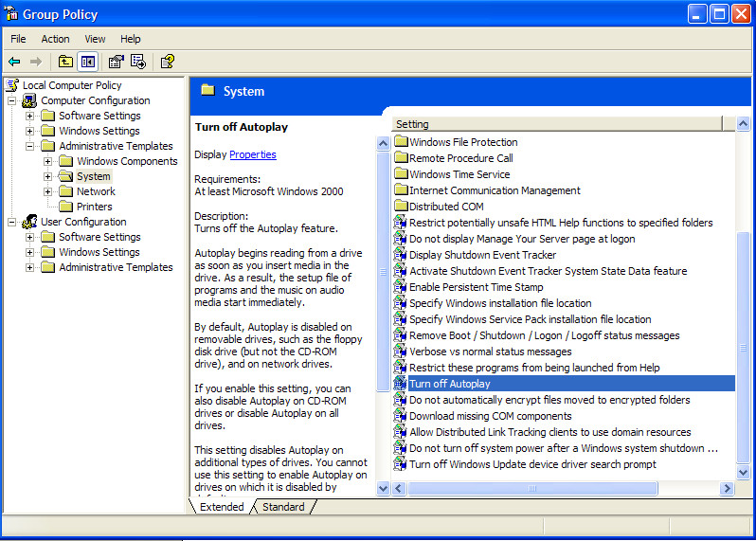Collapse Computer Configuration's Administrative Templates node

30,146
